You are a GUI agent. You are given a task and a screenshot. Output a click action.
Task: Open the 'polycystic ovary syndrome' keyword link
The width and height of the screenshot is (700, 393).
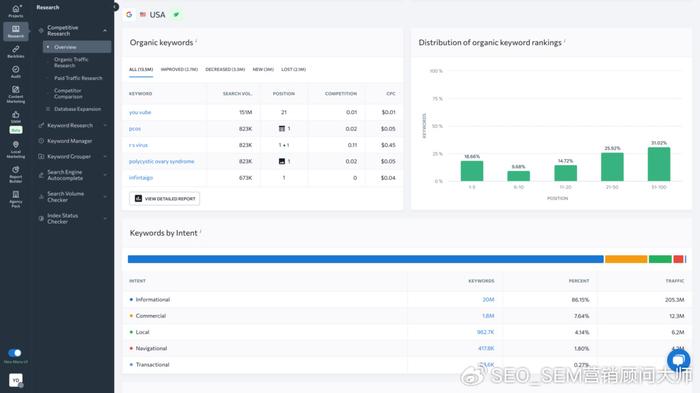(162, 161)
